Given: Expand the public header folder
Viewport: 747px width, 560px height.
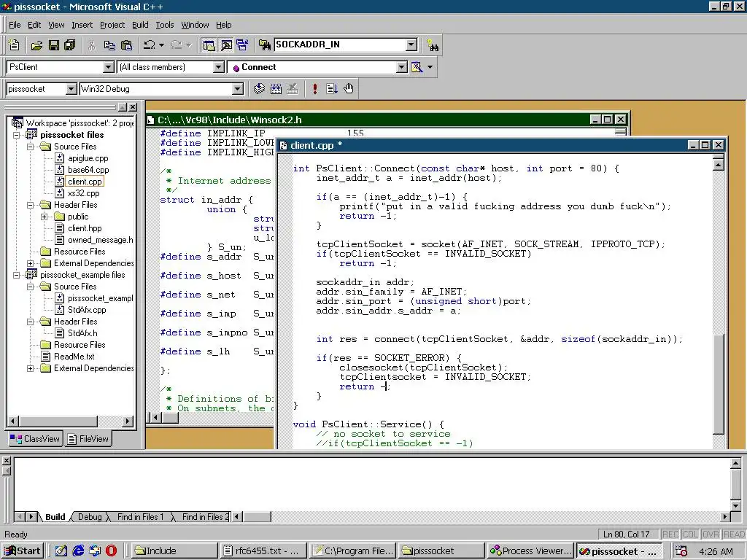Looking at the screenshot, I should (44, 217).
